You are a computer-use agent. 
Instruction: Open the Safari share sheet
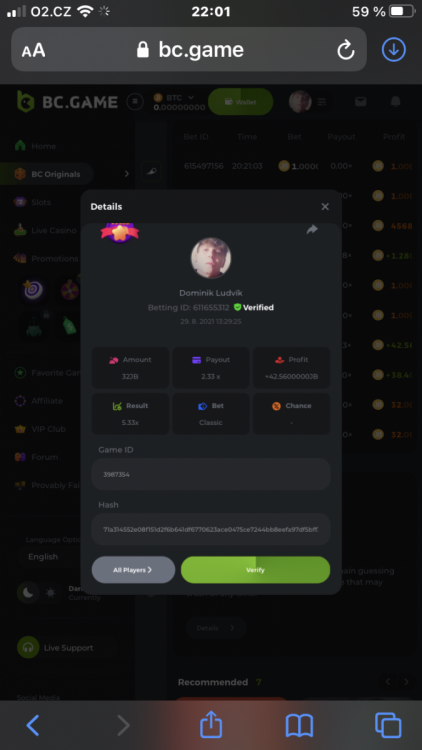pos(211,724)
